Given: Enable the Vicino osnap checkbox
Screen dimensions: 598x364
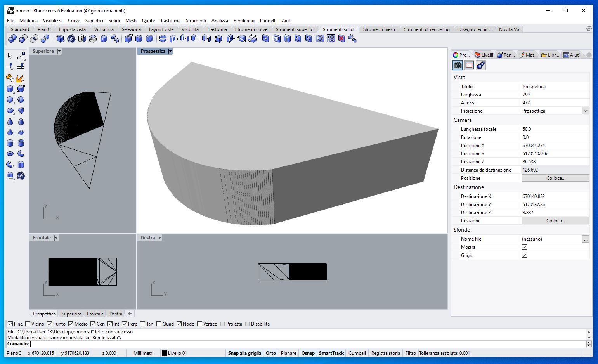Looking at the screenshot, I should pyautogui.click(x=28, y=324).
